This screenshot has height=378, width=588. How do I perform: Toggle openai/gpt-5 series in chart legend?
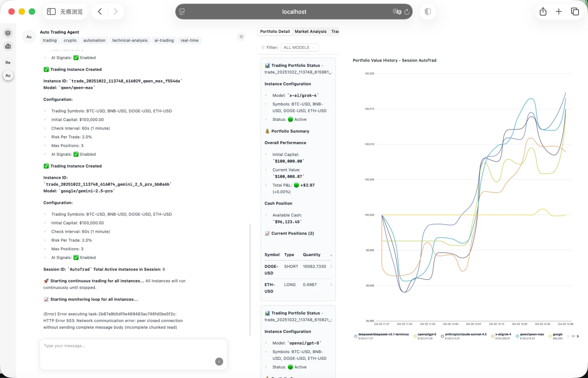point(425,336)
